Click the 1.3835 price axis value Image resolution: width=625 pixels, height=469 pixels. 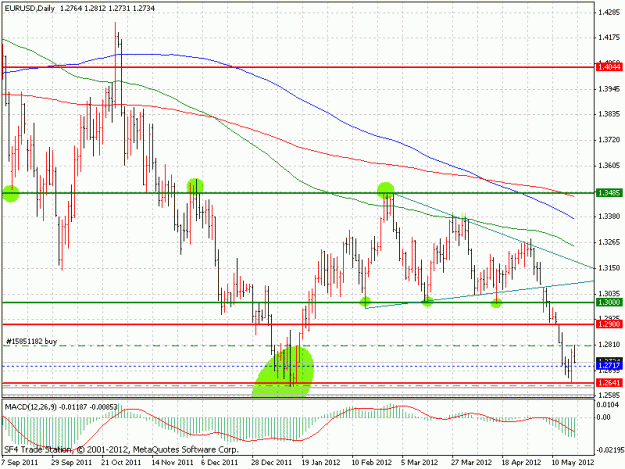(x=609, y=114)
